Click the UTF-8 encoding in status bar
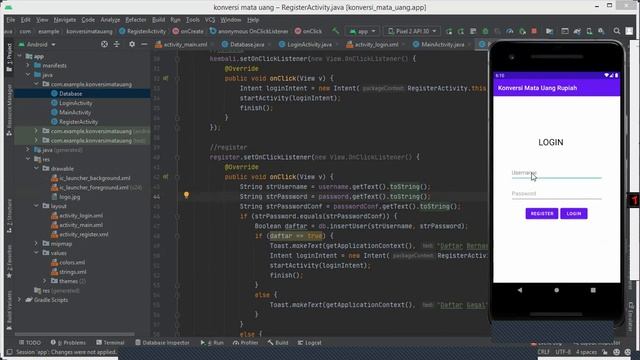Viewport: 640px width, 360px height. (563, 352)
